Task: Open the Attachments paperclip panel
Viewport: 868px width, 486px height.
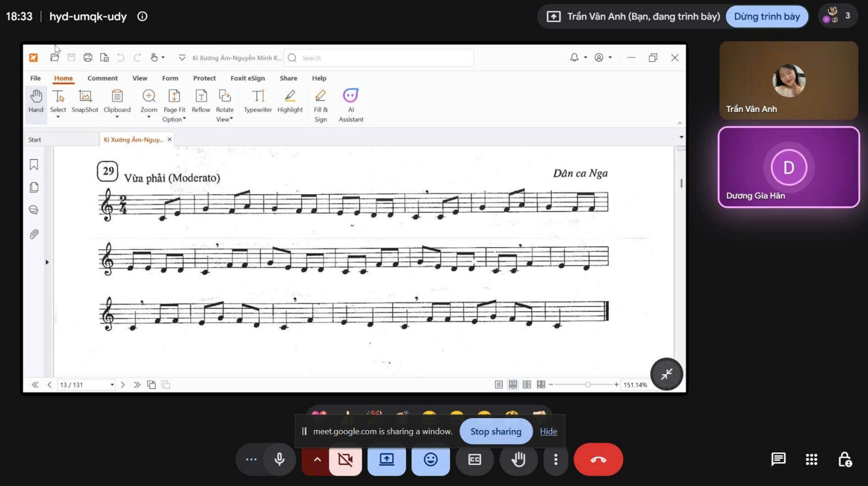Action: click(x=34, y=234)
